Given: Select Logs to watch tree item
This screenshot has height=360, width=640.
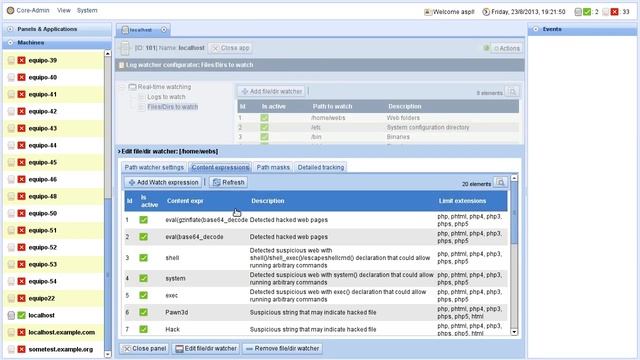Looking at the screenshot, I should coord(166,97).
